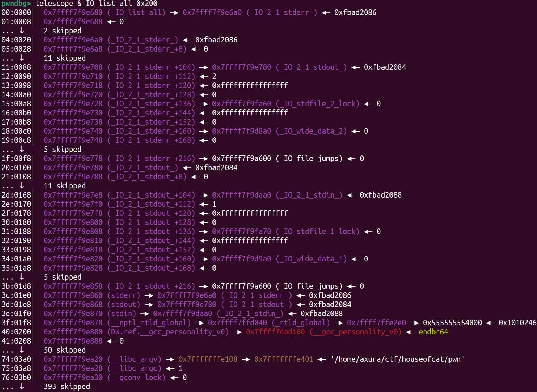The image size is (537, 392).
Task: Expand the '393 skipped' rows at the bottom
Action: (67, 386)
